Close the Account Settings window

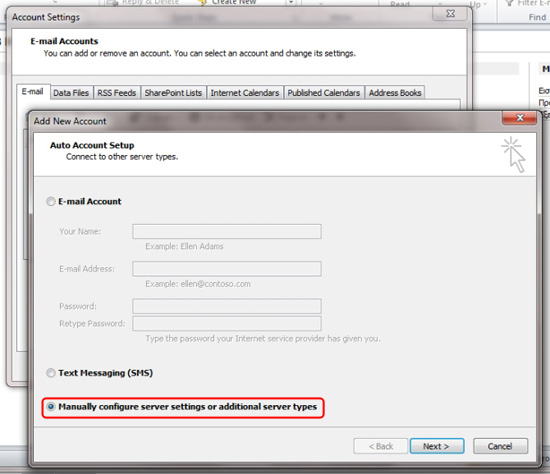pyautogui.click(x=450, y=14)
